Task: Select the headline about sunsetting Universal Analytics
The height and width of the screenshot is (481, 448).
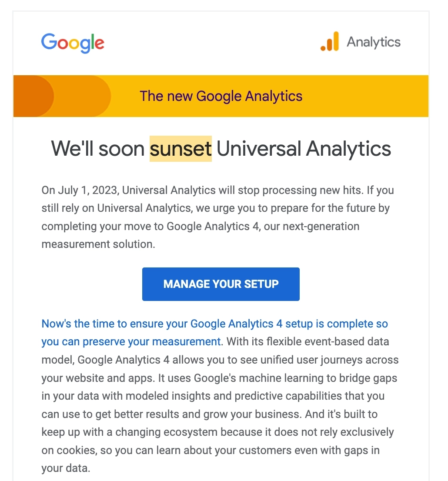Action: 221,149
